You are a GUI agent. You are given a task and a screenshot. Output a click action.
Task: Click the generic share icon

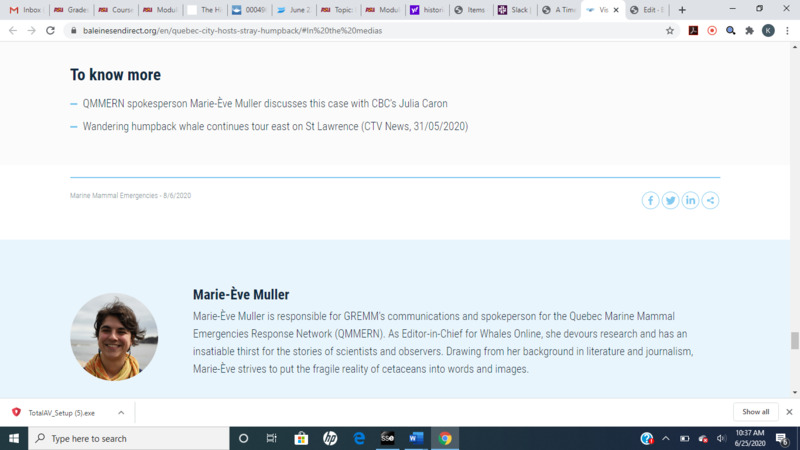(x=710, y=200)
